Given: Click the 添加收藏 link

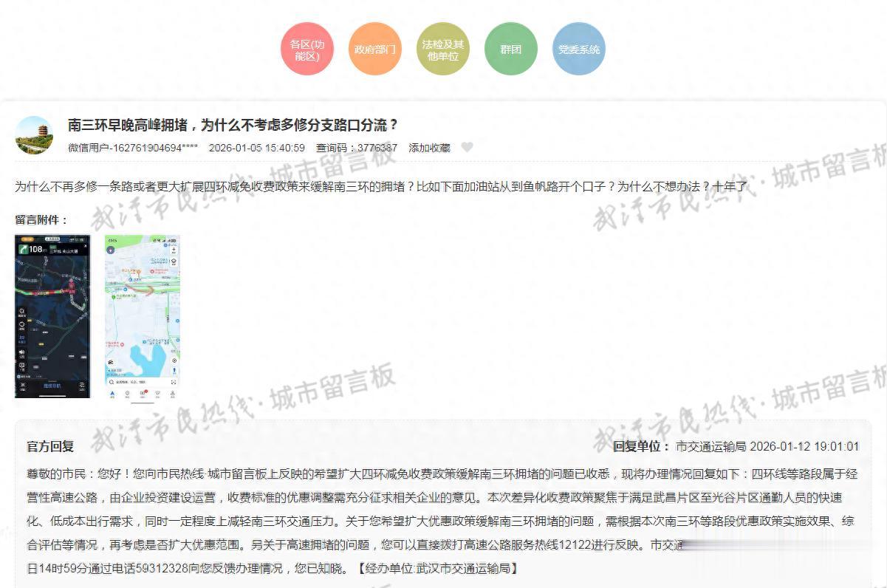Looking at the screenshot, I should coord(429,148).
